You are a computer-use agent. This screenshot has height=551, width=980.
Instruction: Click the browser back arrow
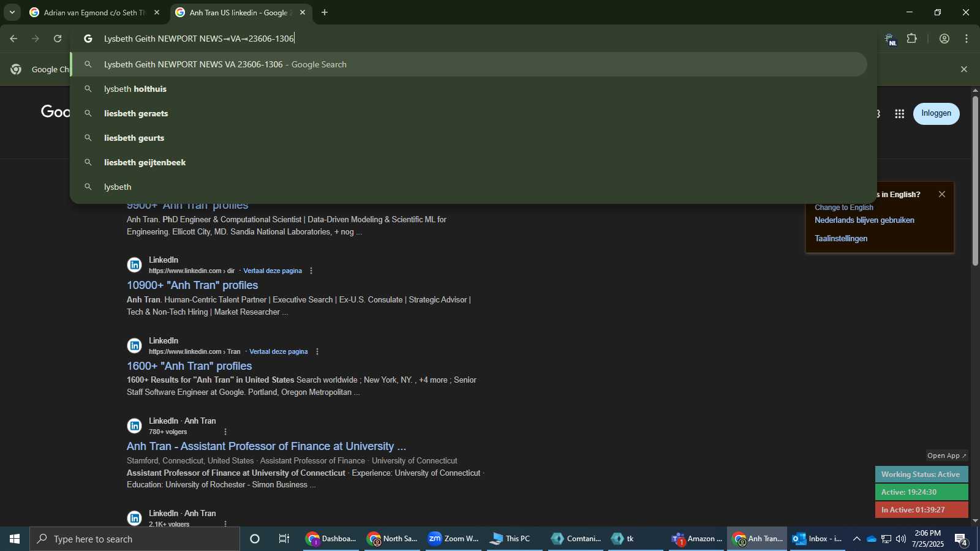[13, 39]
